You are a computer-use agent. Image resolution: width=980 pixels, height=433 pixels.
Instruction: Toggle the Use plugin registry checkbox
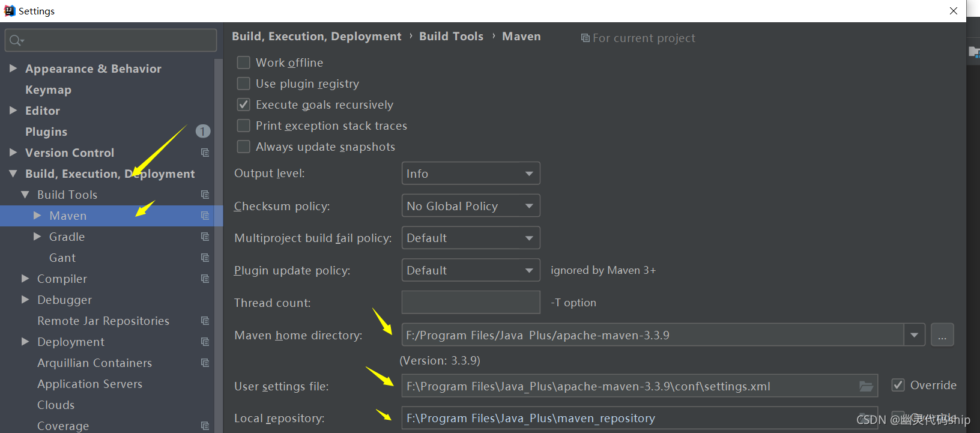tap(243, 83)
